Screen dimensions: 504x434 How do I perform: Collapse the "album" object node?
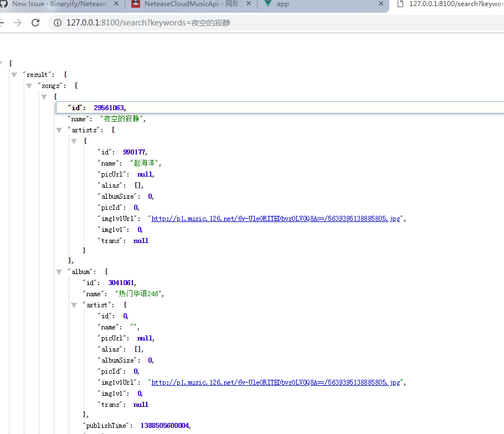(x=59, y=272)
